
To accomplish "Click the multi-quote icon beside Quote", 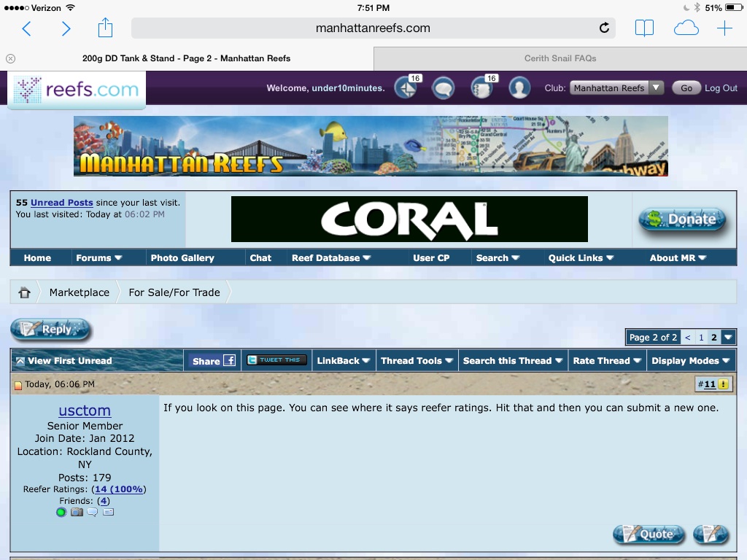I will coord(711,534).
